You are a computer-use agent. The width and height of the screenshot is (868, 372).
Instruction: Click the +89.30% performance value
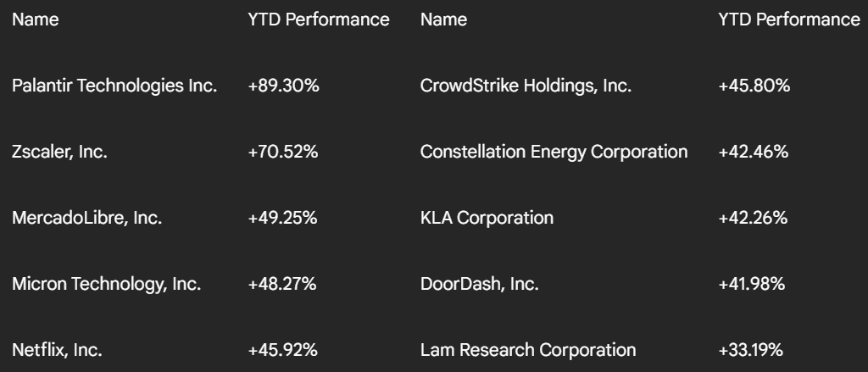[x=283, y=86]
